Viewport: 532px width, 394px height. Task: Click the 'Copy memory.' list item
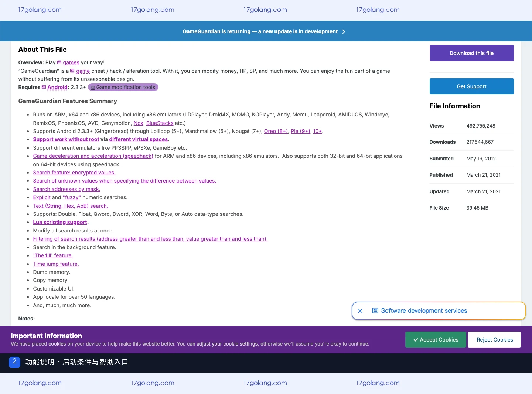click(51, 280)
